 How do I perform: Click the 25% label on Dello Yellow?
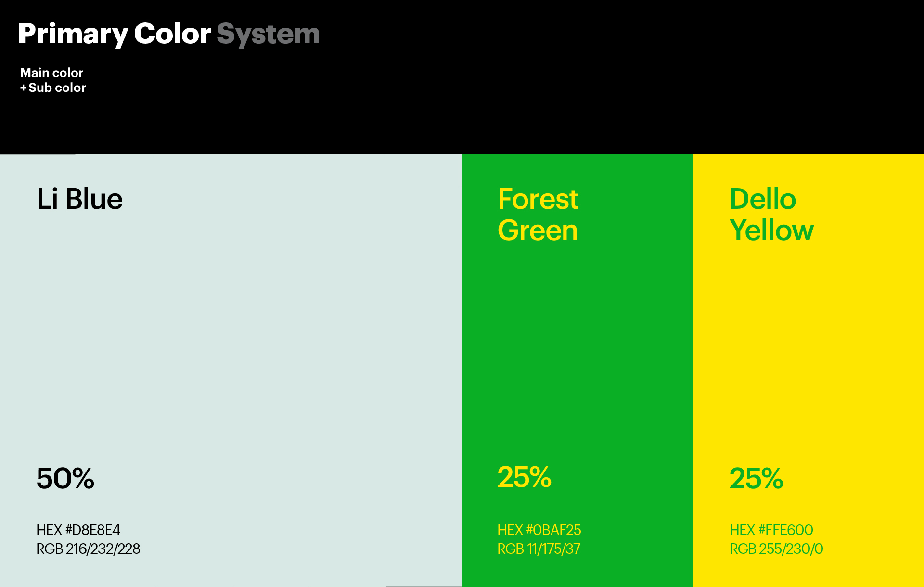757,478
